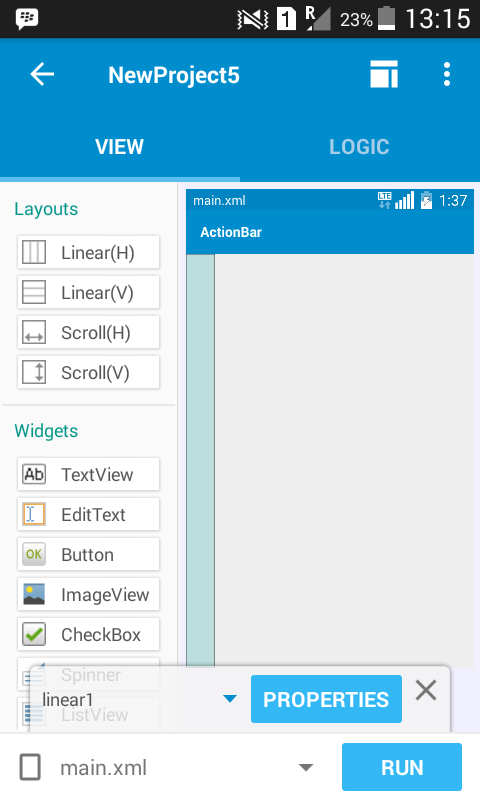Click the Layouts section heading

point(46,209)
